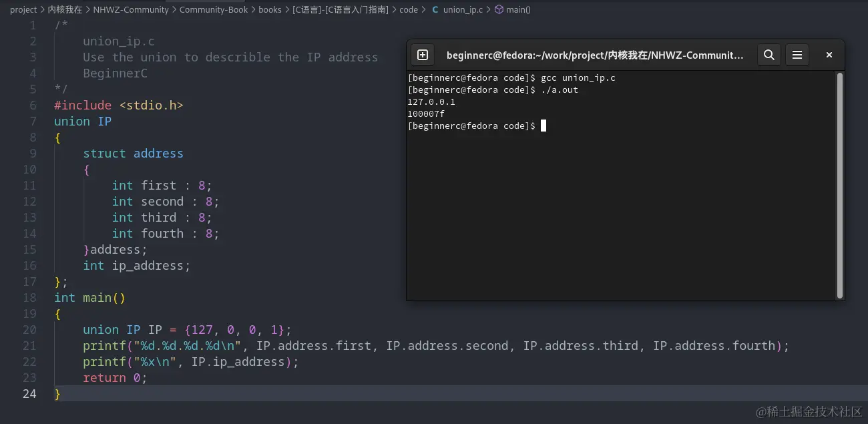Open the 'books' breadcrumb
868x424 pixels.
[x=270, y=10]
